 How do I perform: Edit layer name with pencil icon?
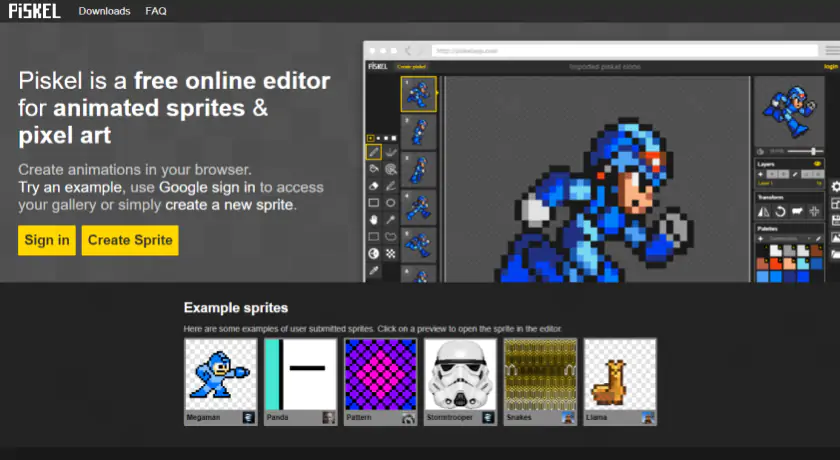(795, 175)
